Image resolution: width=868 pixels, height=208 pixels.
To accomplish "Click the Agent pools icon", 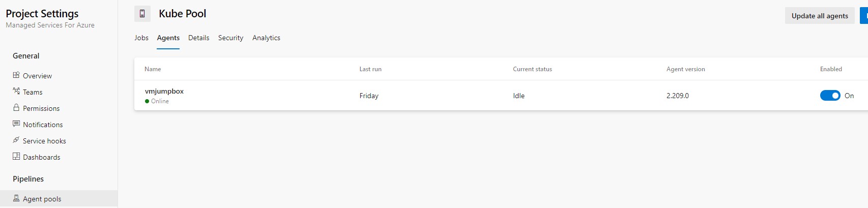I will tap(16, 198).
